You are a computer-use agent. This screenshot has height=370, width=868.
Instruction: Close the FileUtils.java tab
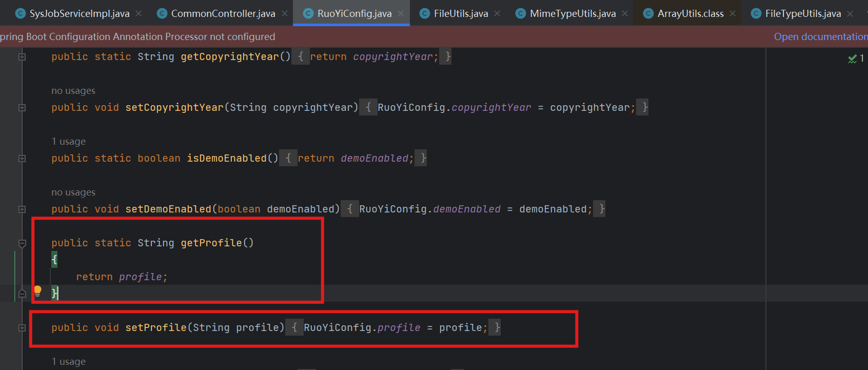497,14
